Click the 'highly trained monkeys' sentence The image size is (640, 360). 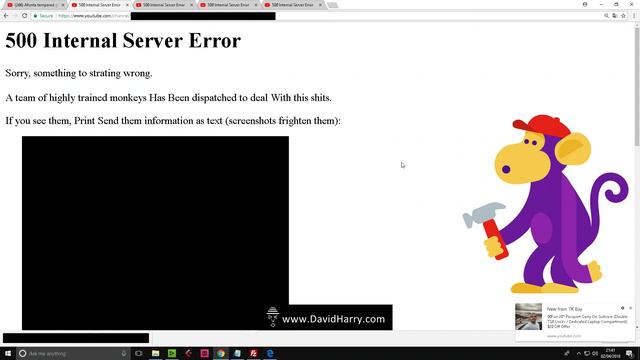169,98
